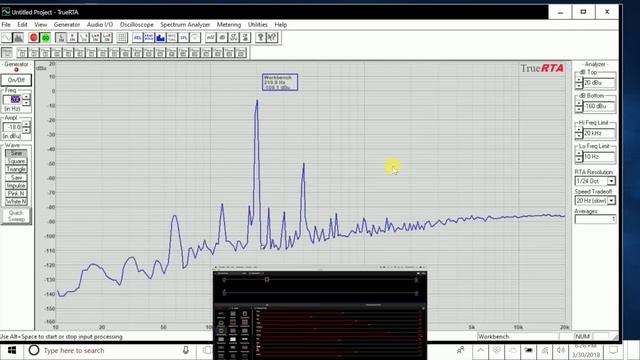640x360 pixels.
Task: Decrease generator Freq with down arrow
Action: [26, 102]
